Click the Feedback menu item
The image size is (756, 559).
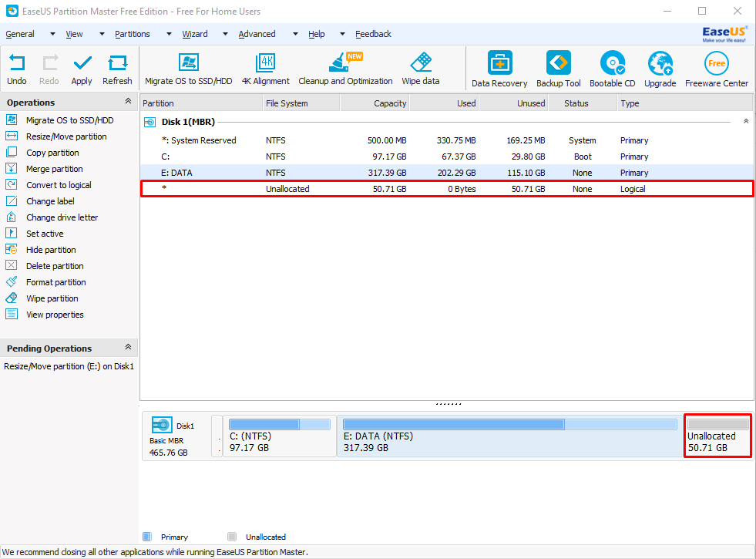373,34
